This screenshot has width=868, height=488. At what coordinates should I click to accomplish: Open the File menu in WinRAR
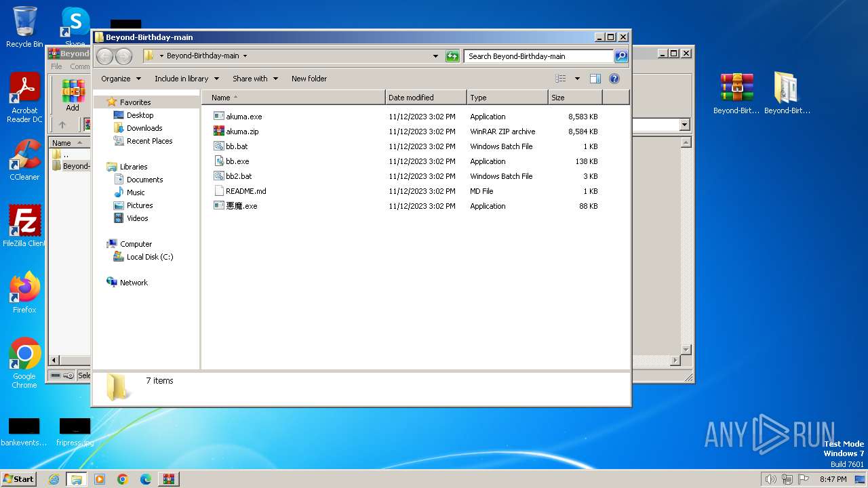57,66
